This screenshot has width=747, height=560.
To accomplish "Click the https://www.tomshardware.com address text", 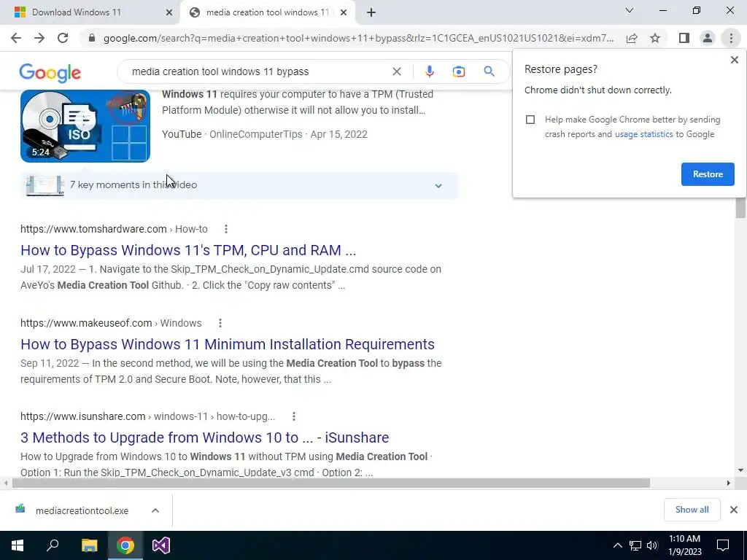I will point(93,229).
